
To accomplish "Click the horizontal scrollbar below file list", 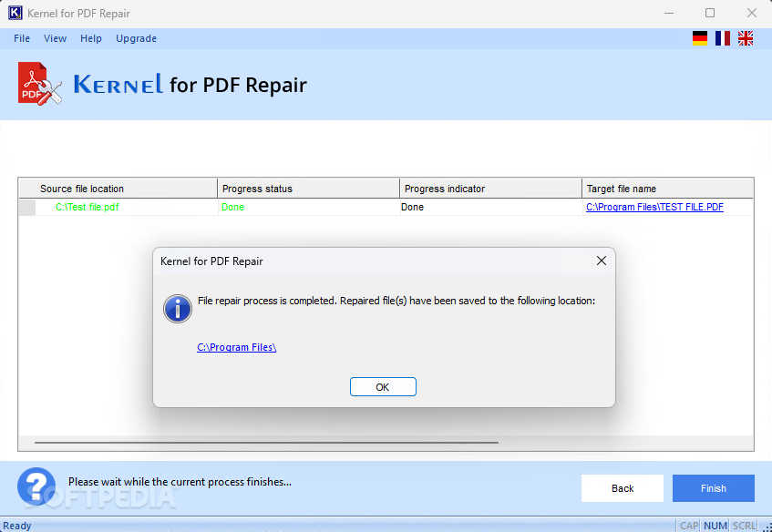I will click(x=266, y=443).
